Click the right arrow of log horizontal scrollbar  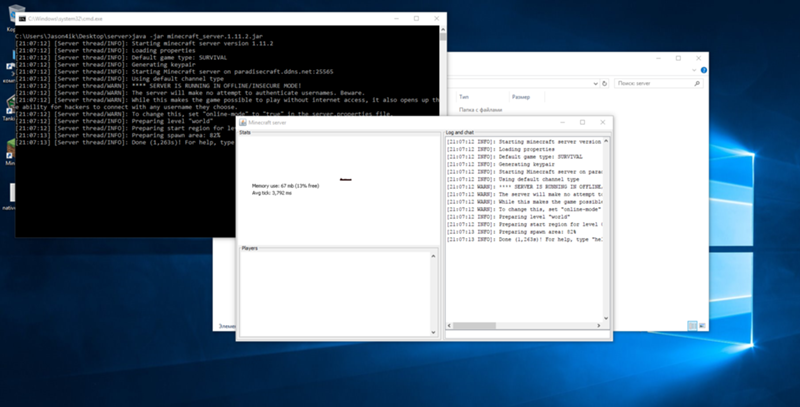tap(598, 325)
